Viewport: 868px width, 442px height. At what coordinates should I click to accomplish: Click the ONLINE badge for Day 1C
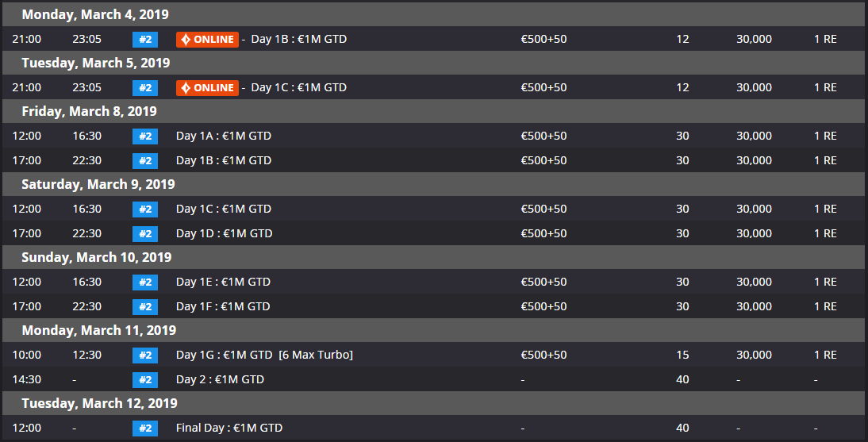tap(207, 87)
